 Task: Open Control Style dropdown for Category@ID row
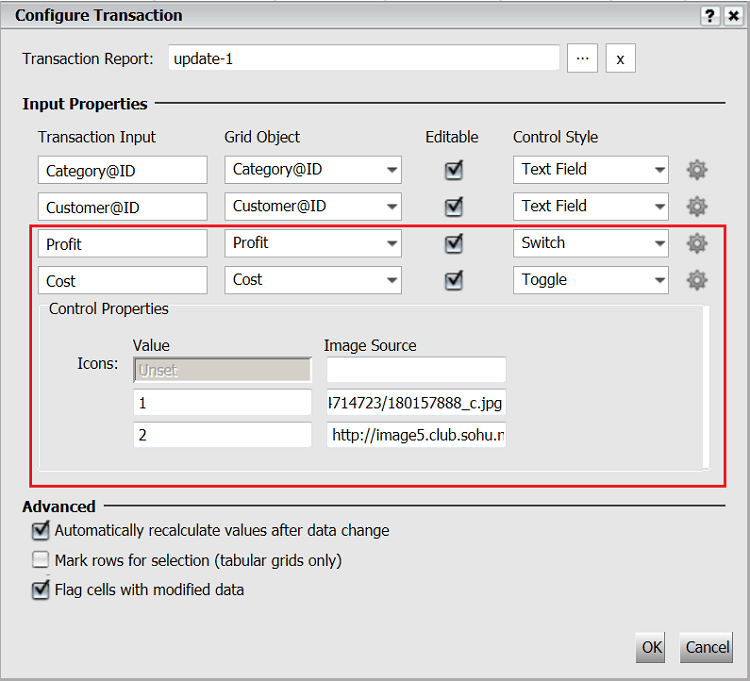591,170
